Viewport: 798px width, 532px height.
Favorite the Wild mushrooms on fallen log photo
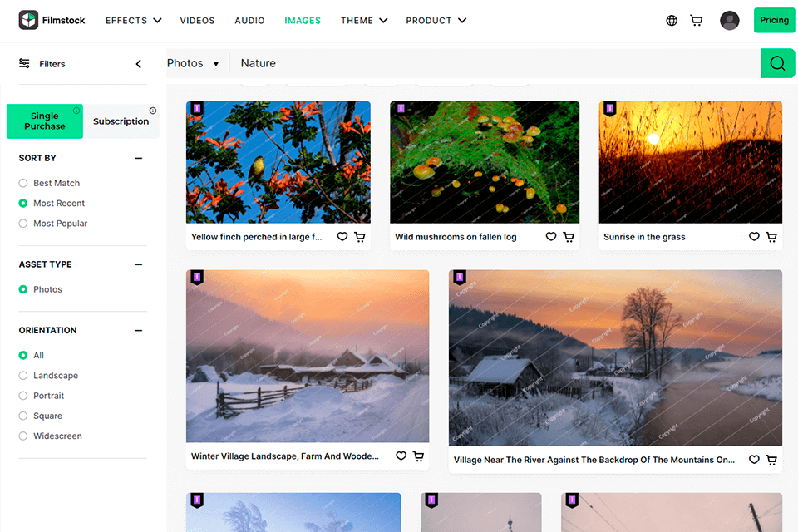551,237
